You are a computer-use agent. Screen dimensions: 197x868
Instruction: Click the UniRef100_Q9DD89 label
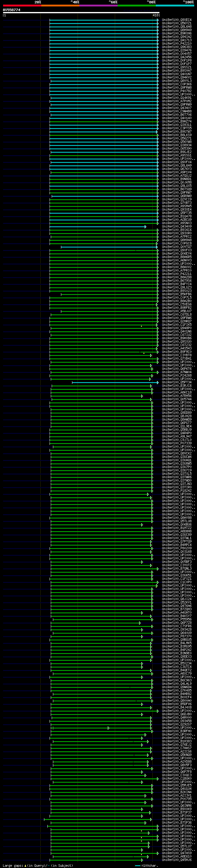coord(177,412)
